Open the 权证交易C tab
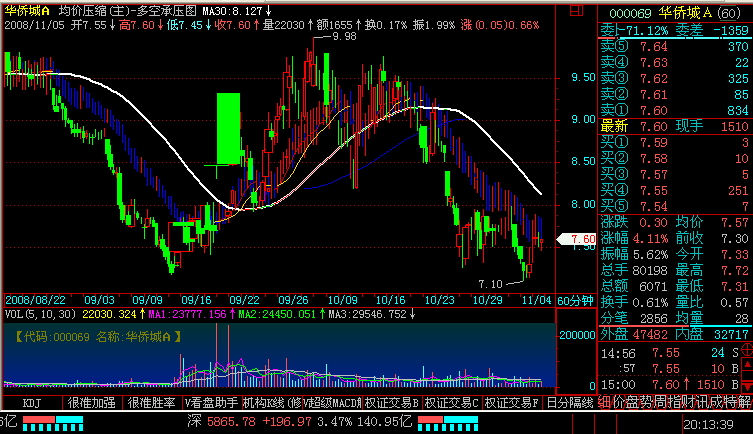The image size is (753, 434). point(451,403)
